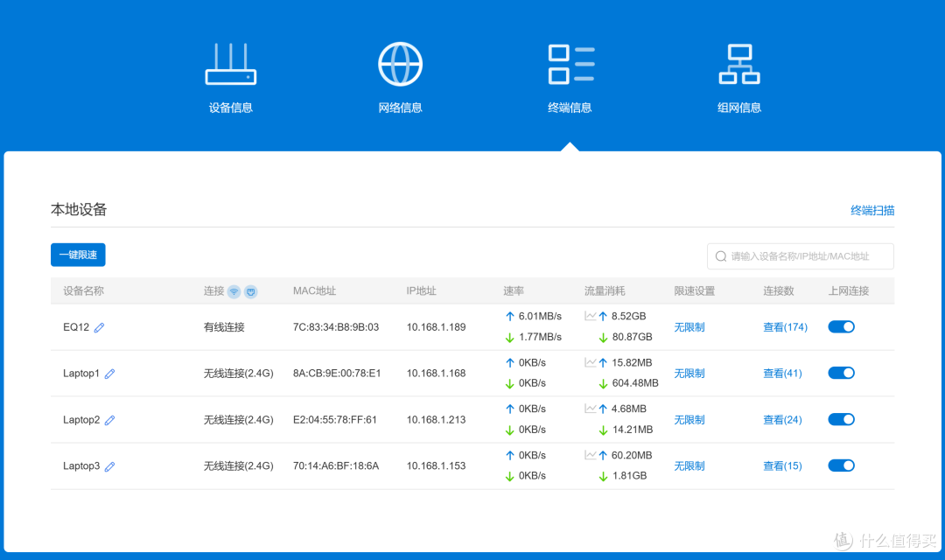Edit the Laptop2 name pencil icon
945x560 pixels.
click(x=109, y=420)
